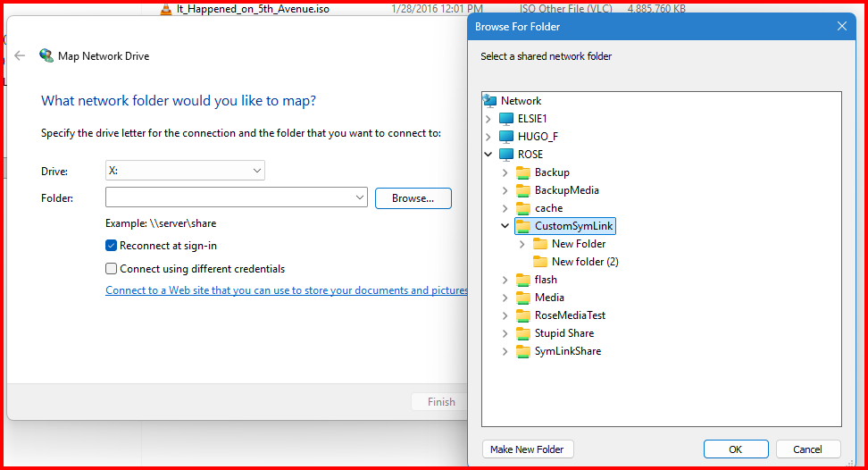
Task: Expand the Backup share
Action: click(x=505, y=172)
